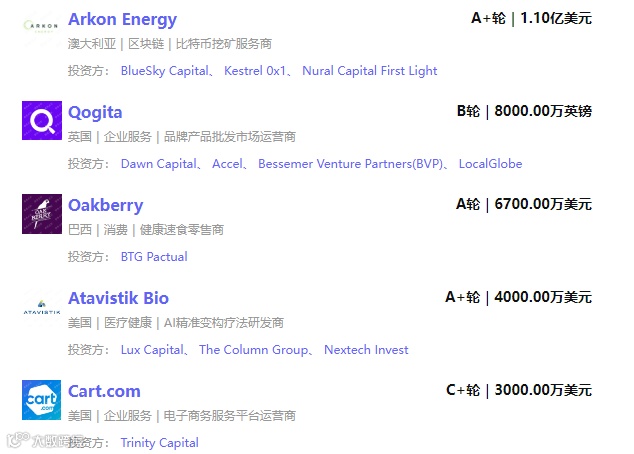View Dawn Capital investor page
This screenshot has height=454, width=634.
[x=158, y=164]
